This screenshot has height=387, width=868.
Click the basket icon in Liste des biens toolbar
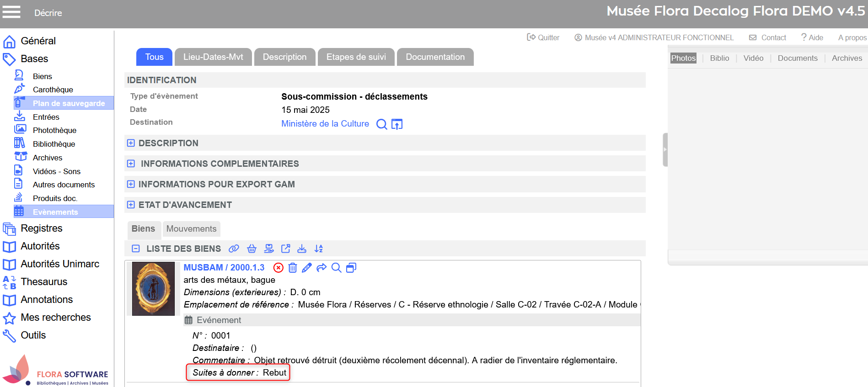[x=252, y=249]
